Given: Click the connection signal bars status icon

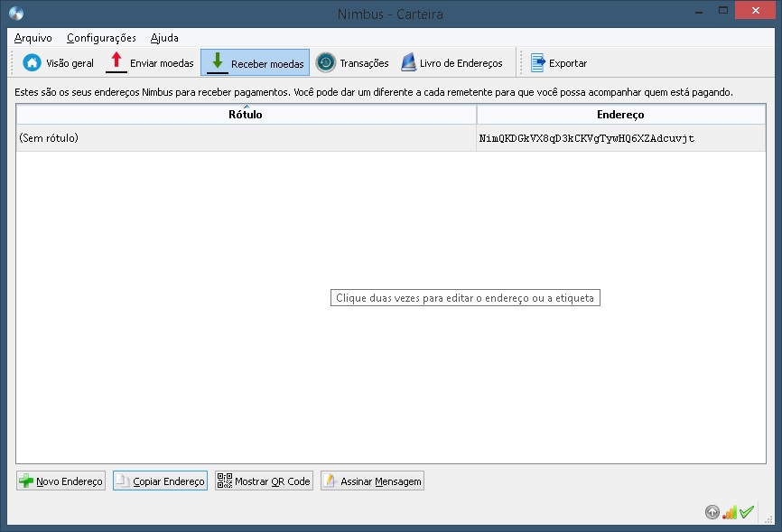Looking at the screenshot, I should pos(729,512).
